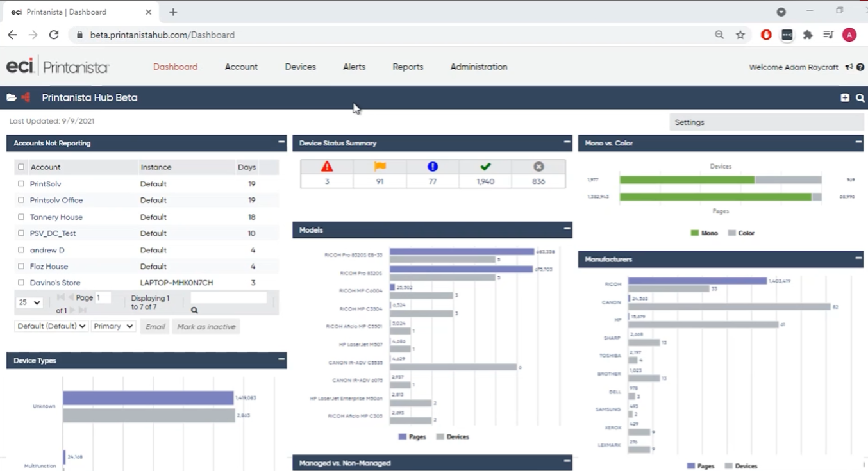
Task: Open the dark password-manager extension icon
Action: 787,35
